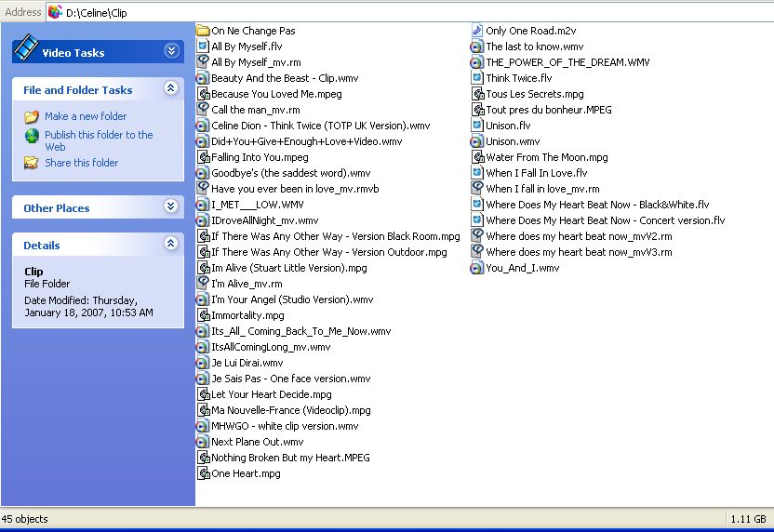
Task: Click the When I fall in love_mv.rm icon
Action: click(477, 189)
